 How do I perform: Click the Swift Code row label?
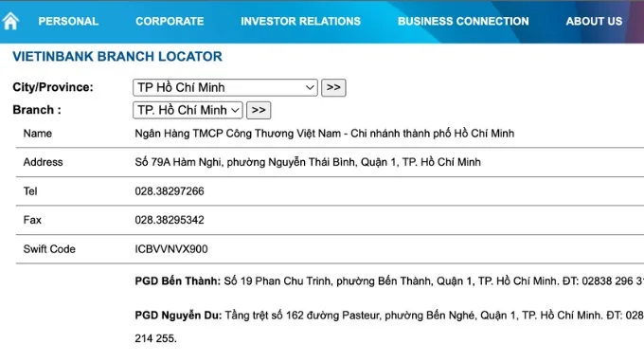coord(49,249)
